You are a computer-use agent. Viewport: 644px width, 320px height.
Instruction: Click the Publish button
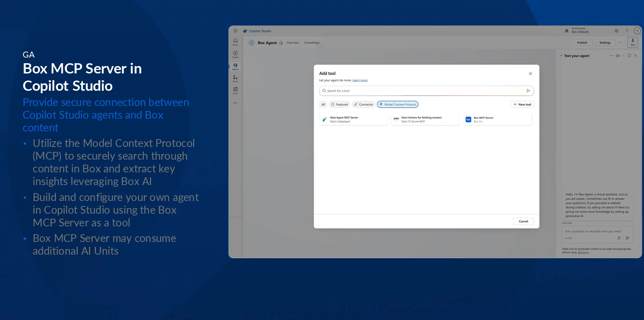point(582,43)
